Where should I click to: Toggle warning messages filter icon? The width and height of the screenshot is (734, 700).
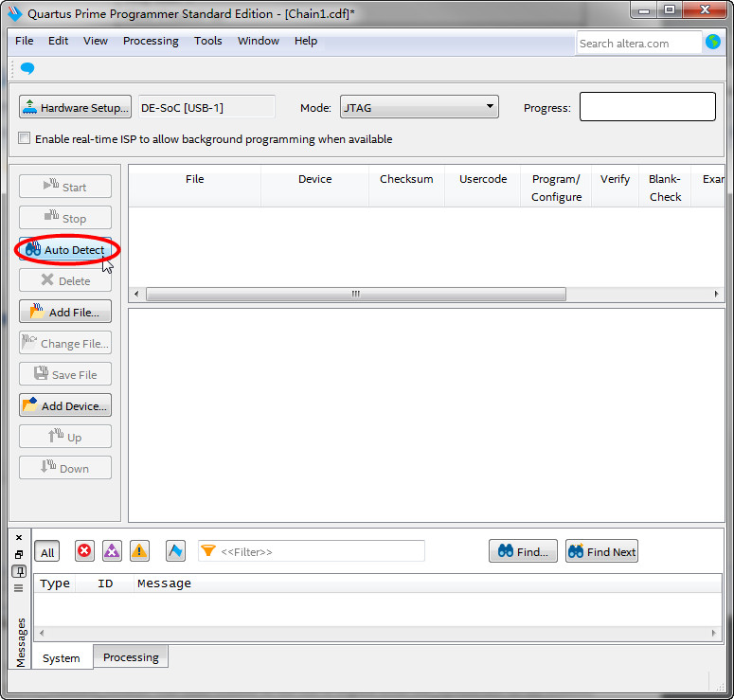139,550
